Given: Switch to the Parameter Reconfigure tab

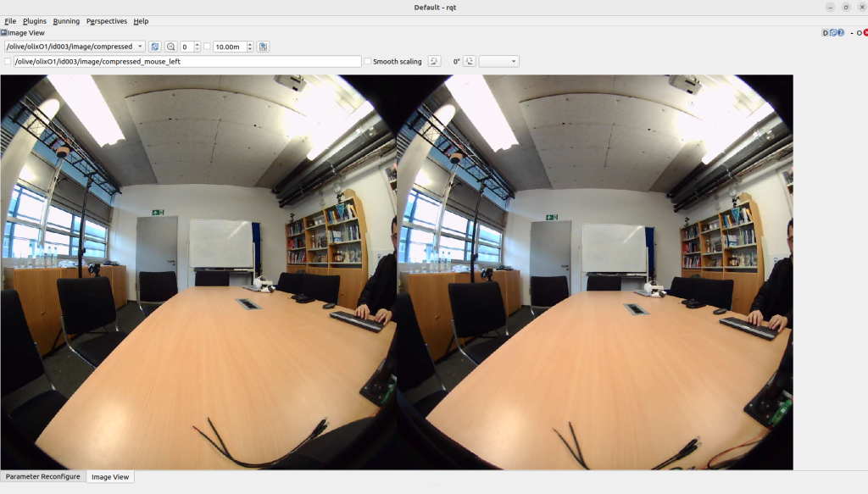Looking at the screenshot, I should point(42,477).
